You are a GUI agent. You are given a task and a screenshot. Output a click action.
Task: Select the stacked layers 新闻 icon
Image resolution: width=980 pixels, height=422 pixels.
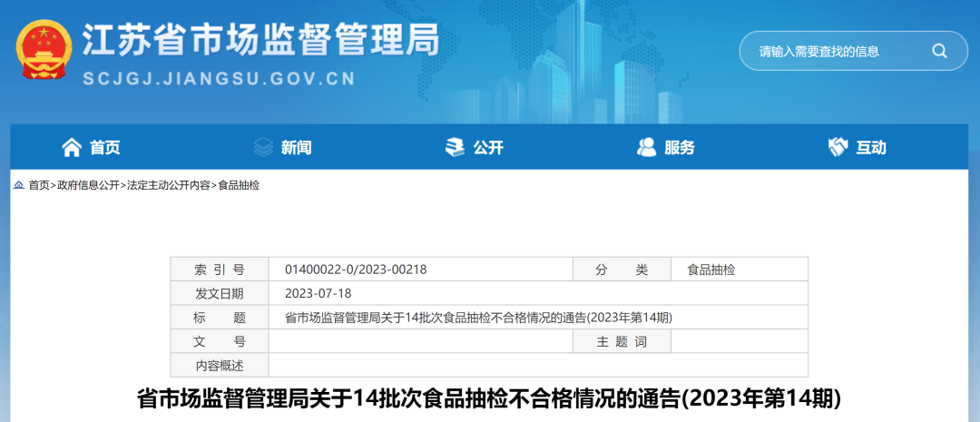(263, 147)
